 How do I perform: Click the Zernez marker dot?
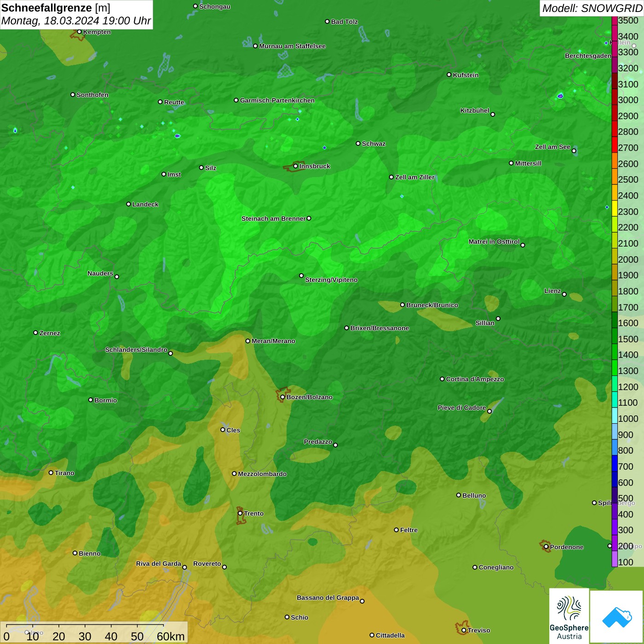(x=35, y=333)
